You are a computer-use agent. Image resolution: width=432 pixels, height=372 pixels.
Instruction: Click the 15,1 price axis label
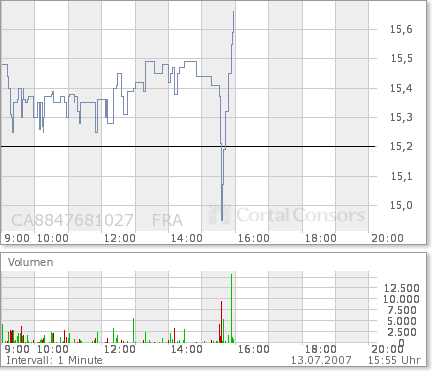[401, 176]
